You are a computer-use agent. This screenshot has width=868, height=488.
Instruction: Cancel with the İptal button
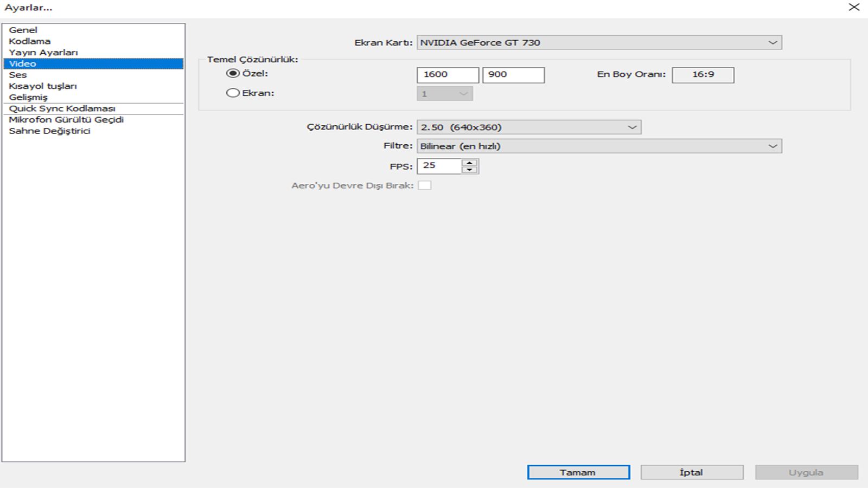(692, 472)
